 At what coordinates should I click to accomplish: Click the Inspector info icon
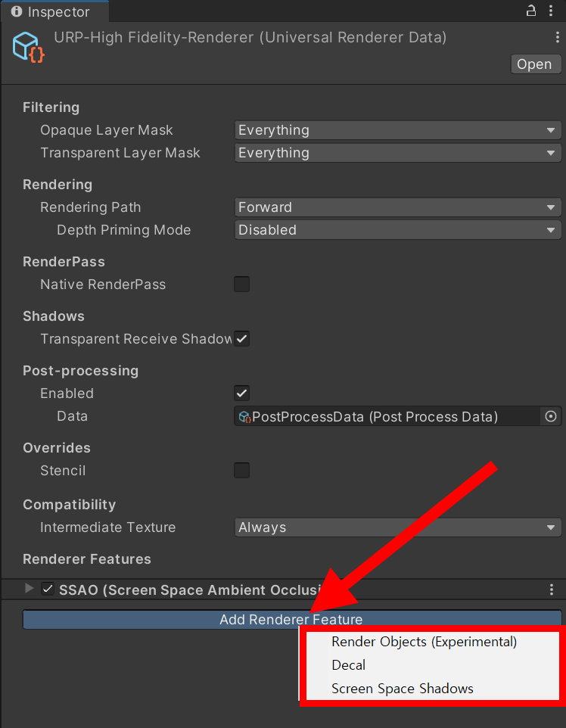[17, 11]
